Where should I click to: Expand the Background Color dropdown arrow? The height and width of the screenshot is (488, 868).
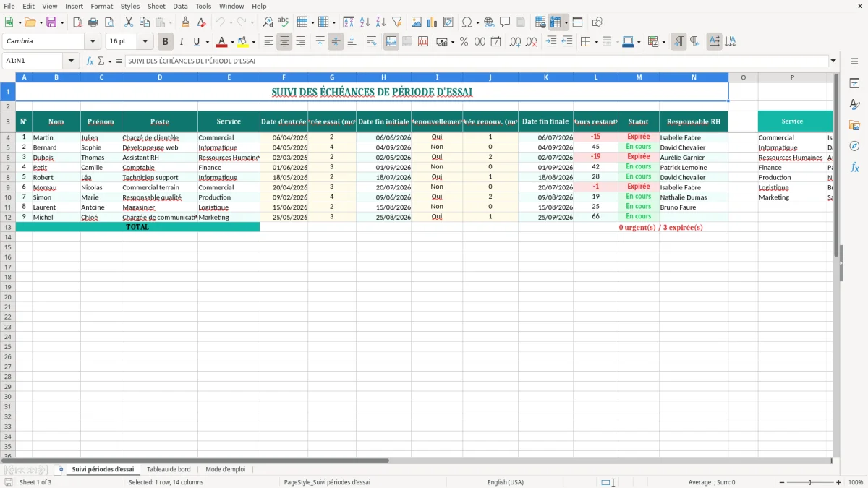tap(253, 42)
